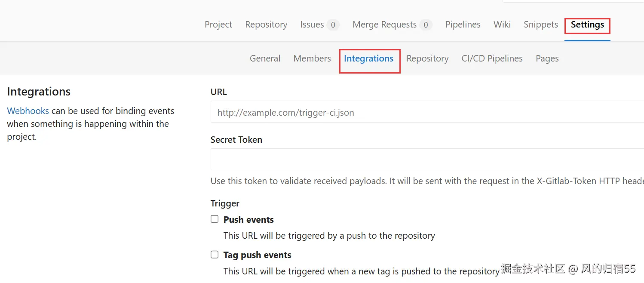Open the Project tab
Image resolution: width=644 pixels, height=283 pixels.
point(218,25)
